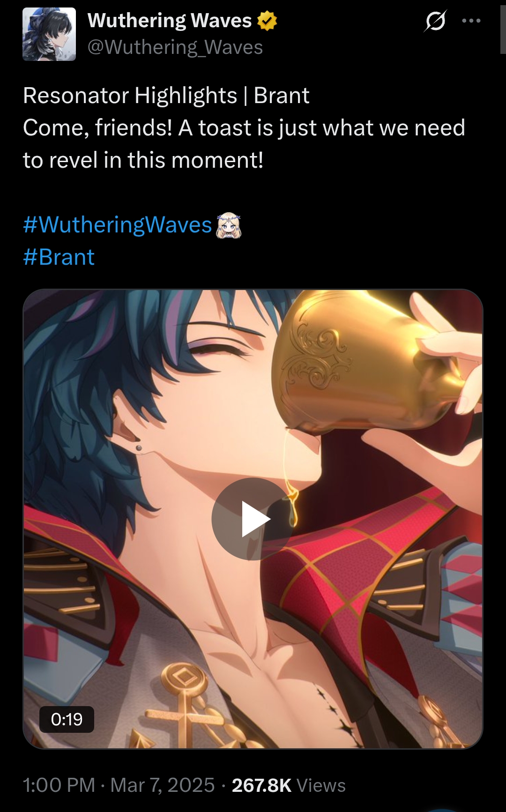Screen dimensions: 506x812
Task: Open the Wuthering Waves display name link
Action: pyautogui.click(x=170, y=21)
